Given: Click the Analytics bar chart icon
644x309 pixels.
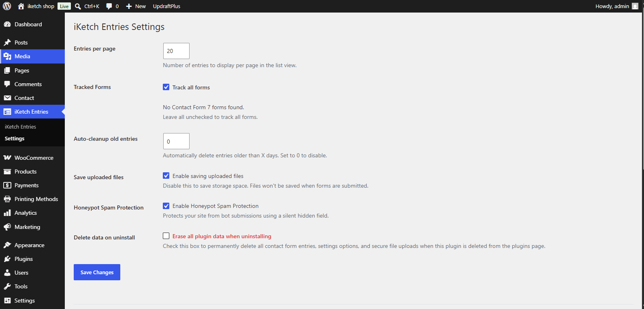Looking at the screenshot, I should pyautogui.click(x=7, y=213).
